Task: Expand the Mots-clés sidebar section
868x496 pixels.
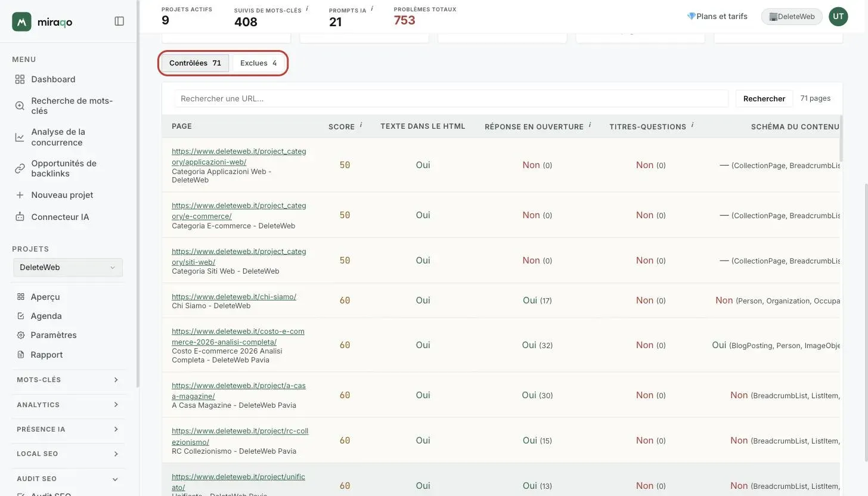Action: click(68, 380)
